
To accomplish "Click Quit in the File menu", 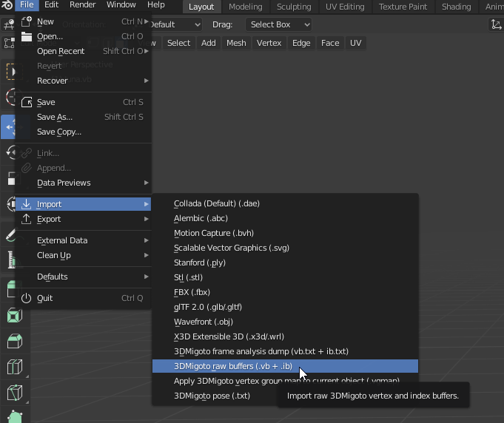I will (x=83, y=298).
